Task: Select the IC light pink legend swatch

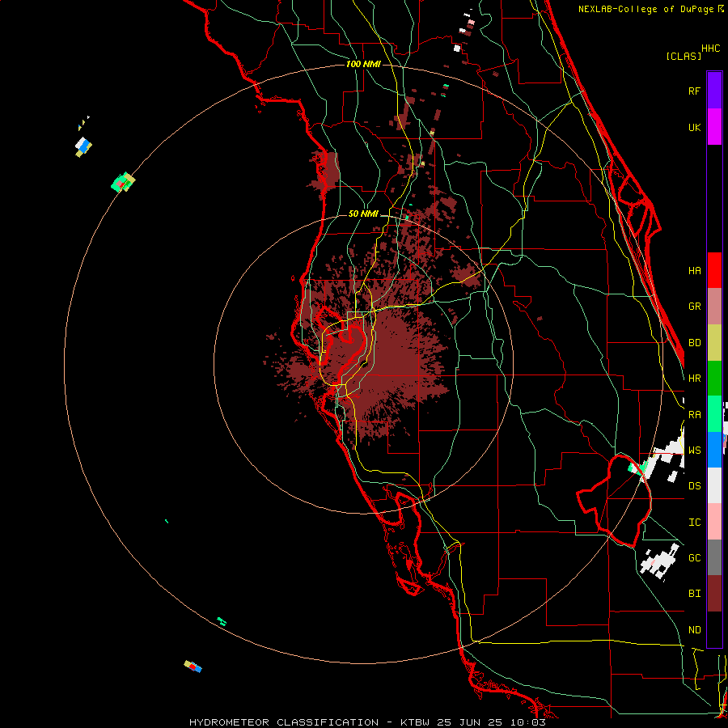Action: [714, 522]
